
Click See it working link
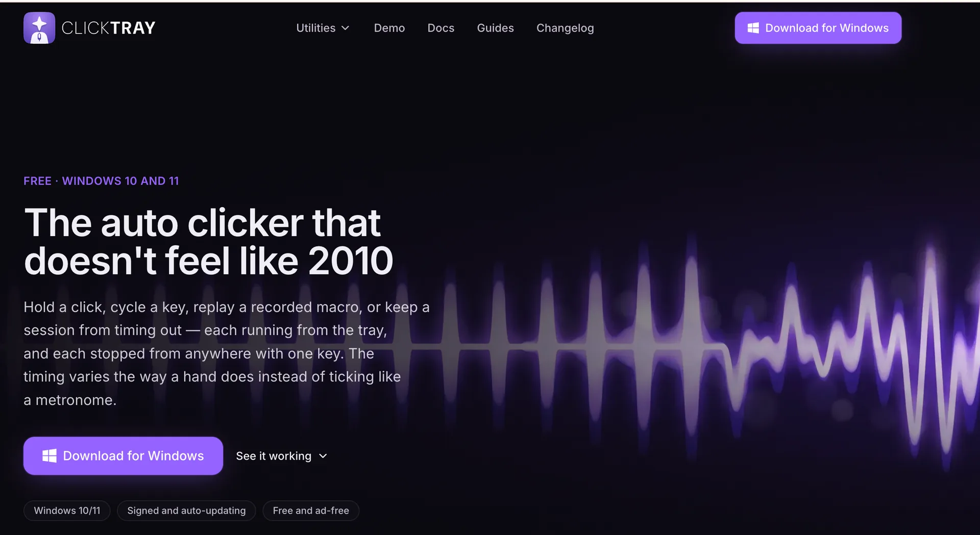click(281, 456)
